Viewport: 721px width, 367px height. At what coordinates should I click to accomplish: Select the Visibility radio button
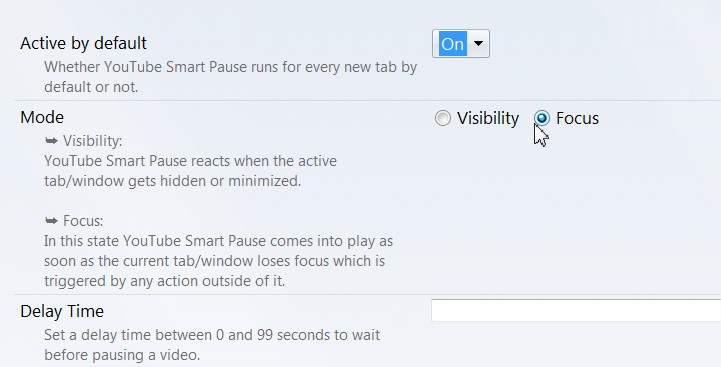tap(442, 118)
